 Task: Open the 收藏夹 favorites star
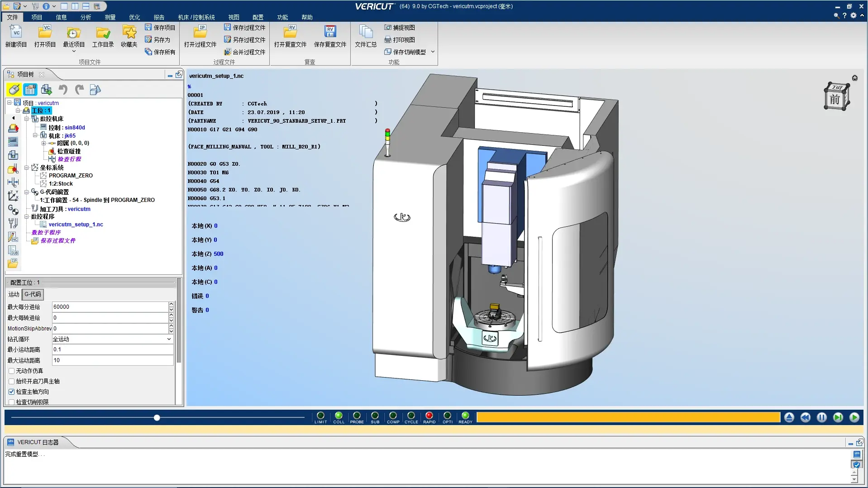tap(129, 36)
